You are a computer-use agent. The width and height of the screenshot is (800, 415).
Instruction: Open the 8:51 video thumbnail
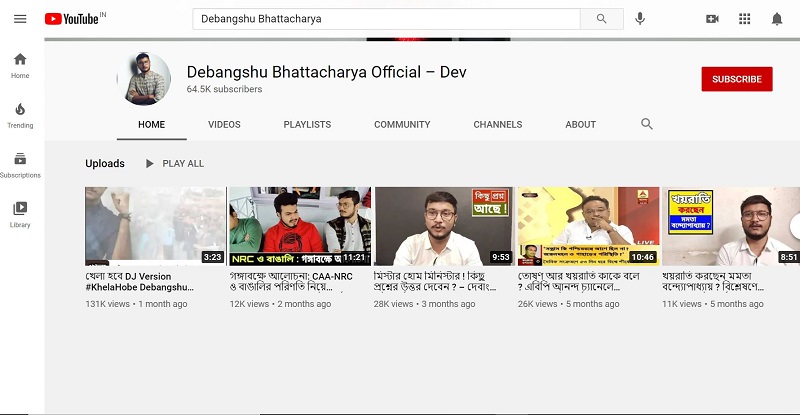[731, 226]
